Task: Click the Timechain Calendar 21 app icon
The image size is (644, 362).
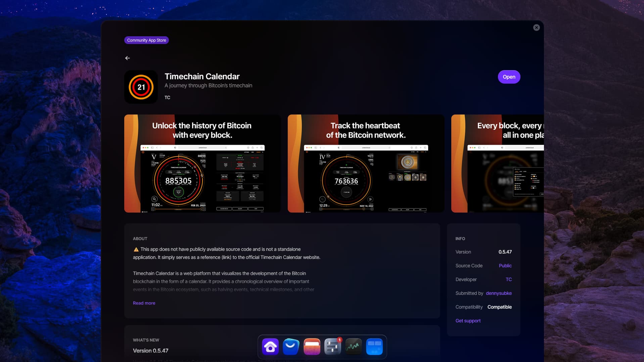Action: coord(141,87)
